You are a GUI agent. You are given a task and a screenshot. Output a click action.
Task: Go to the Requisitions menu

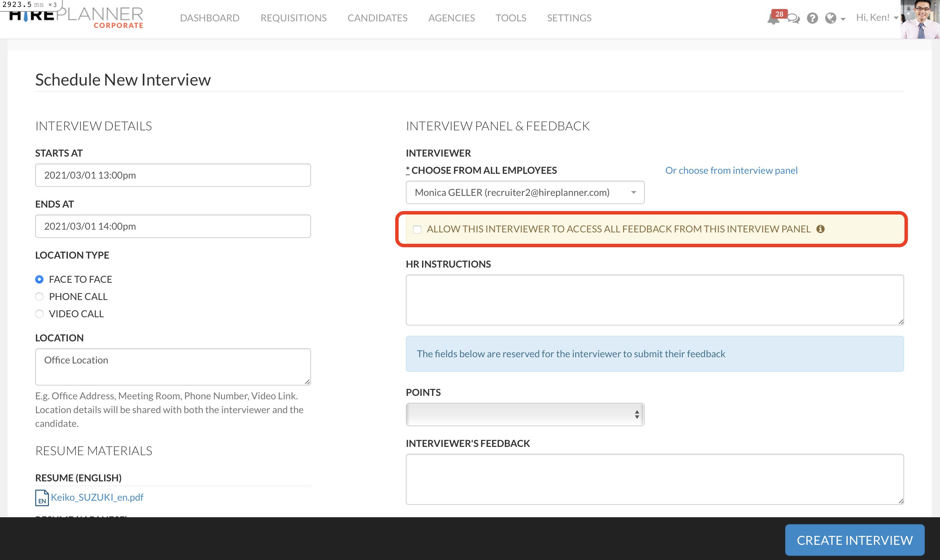click(293, 18)
